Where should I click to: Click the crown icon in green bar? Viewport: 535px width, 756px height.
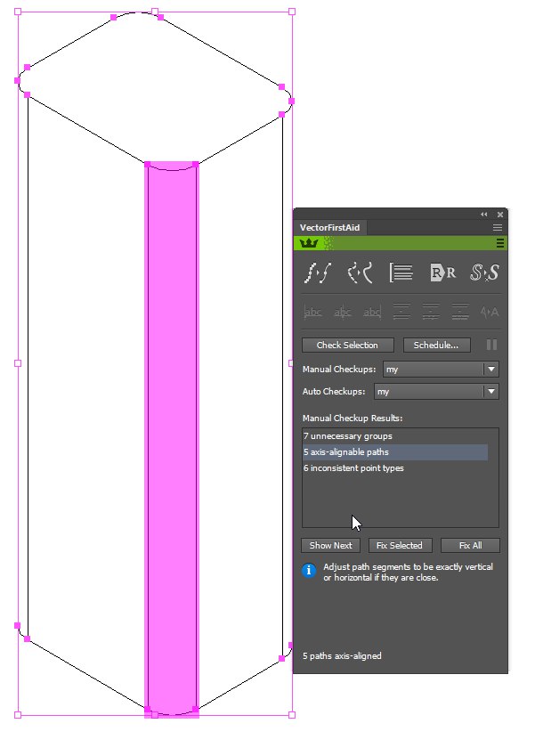[x=309, y=243]
